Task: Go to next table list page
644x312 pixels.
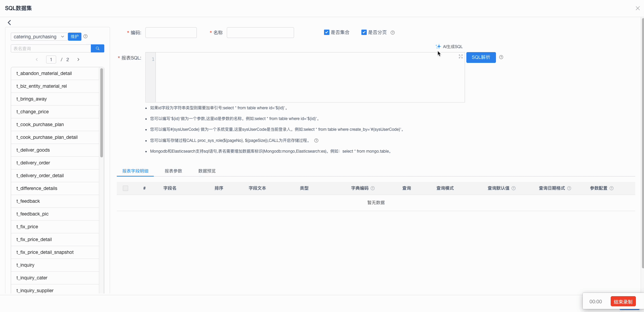Action: (x=78, y=60)
